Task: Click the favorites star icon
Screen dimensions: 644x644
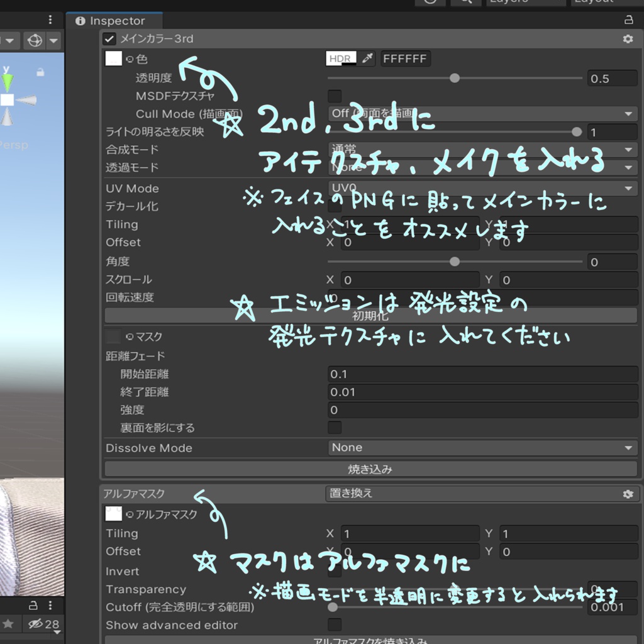Action: pos(8,625)
